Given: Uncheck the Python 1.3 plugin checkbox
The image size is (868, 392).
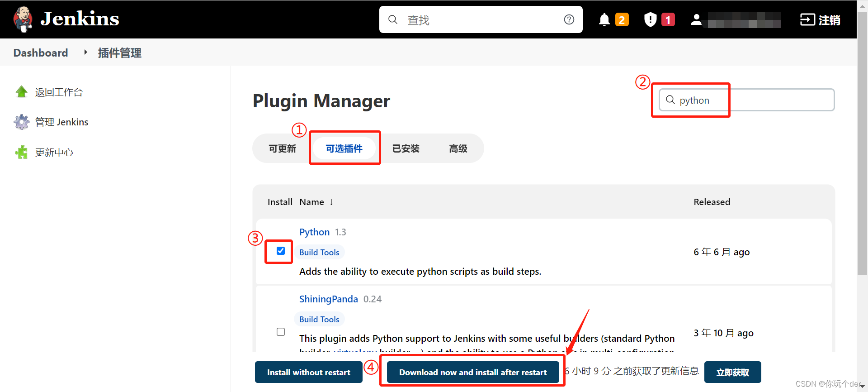Looking at the screenshot, I should click(x=281, y=251).
